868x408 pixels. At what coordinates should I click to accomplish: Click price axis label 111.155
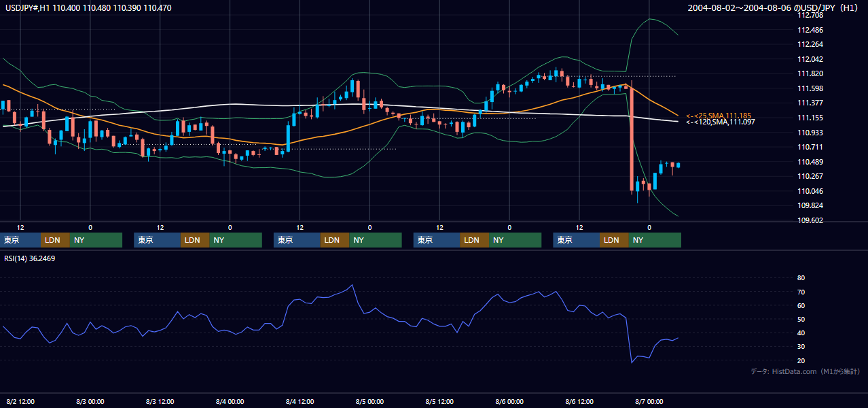pyautogui.click(x=810, y=118)
